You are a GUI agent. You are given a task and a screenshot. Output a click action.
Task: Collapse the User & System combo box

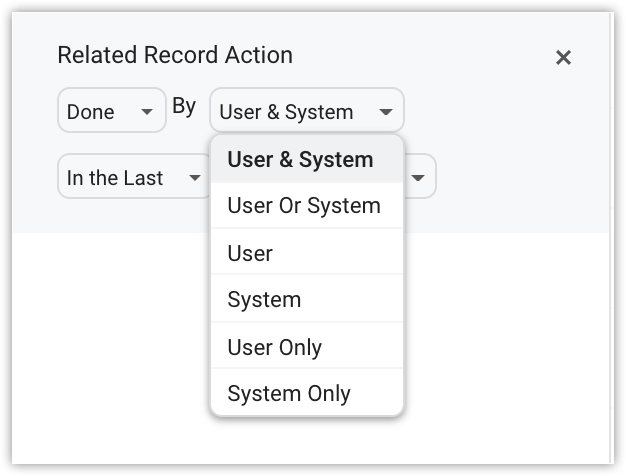[x=307, y=110]
